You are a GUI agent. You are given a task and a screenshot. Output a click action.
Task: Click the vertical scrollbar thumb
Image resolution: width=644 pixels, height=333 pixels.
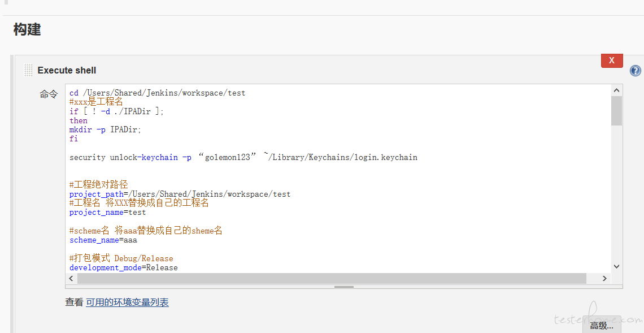pyautogui.click(x=616, y=111)
